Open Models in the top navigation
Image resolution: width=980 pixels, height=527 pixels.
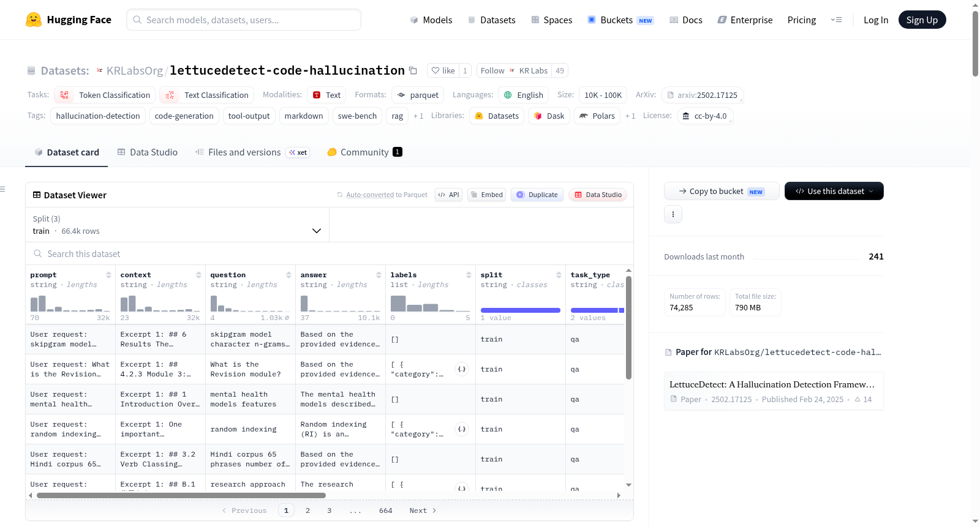coord(431,20)
